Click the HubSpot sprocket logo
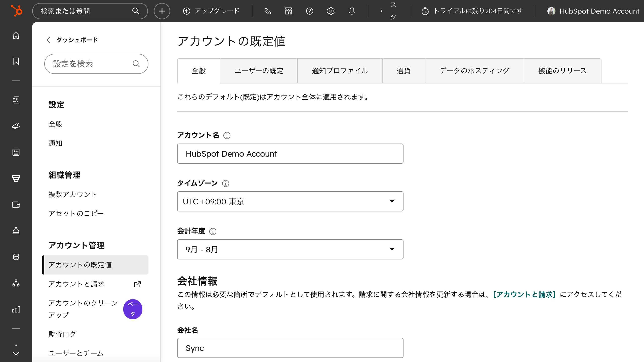Screen dimensions: 644x362 pos(17,11)
